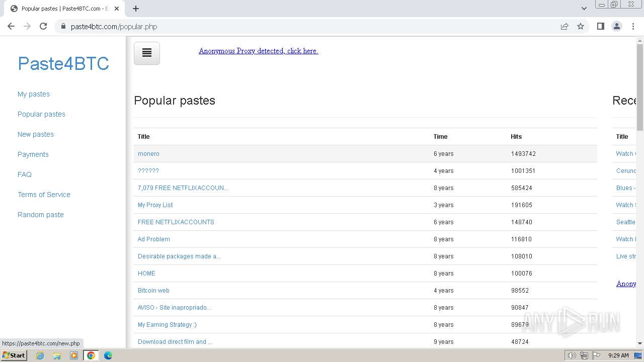
Task: Click the scrollbar down arrow
Action: (640, 344)
